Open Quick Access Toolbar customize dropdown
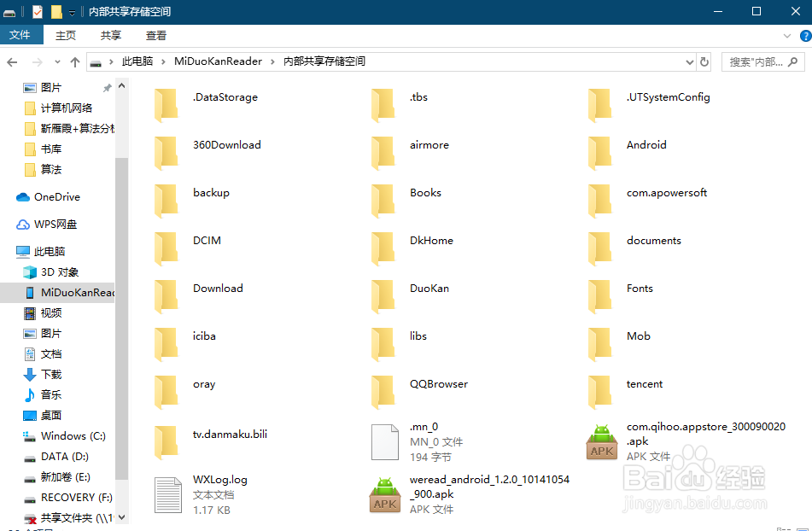Viewport: 812px width, 531px height. 72,12
